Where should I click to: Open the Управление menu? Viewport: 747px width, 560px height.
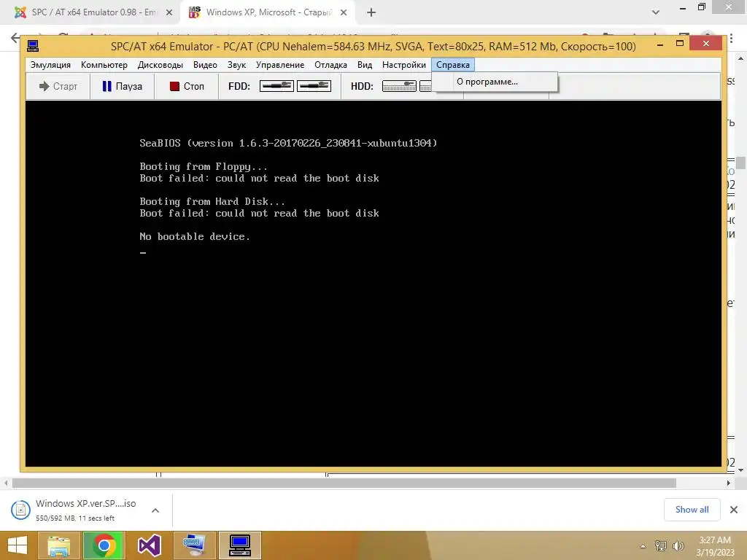[280, 65]
